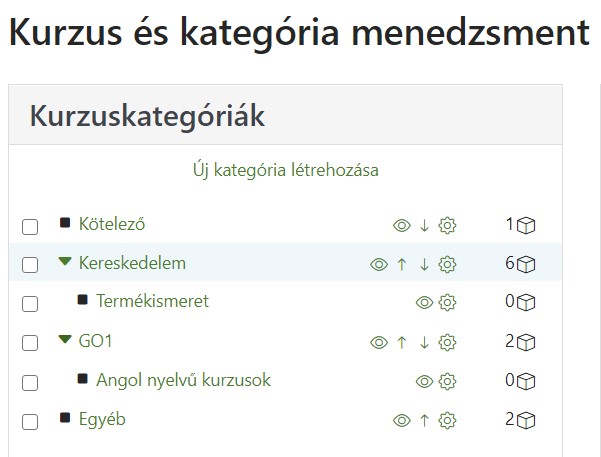
Task: Move Kereskedelem category down with arrow
Action: tap(424, 265)
